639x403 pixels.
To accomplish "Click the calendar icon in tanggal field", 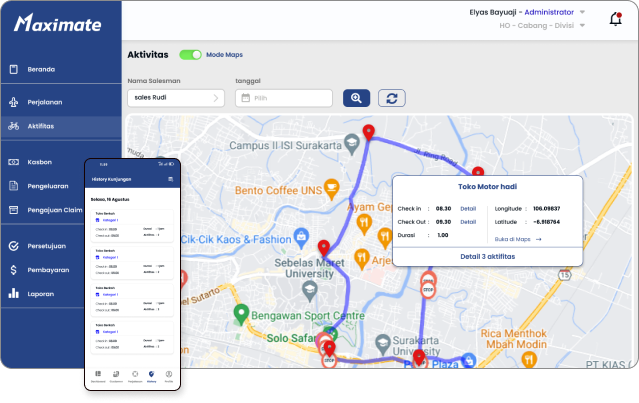I will 245,98.
